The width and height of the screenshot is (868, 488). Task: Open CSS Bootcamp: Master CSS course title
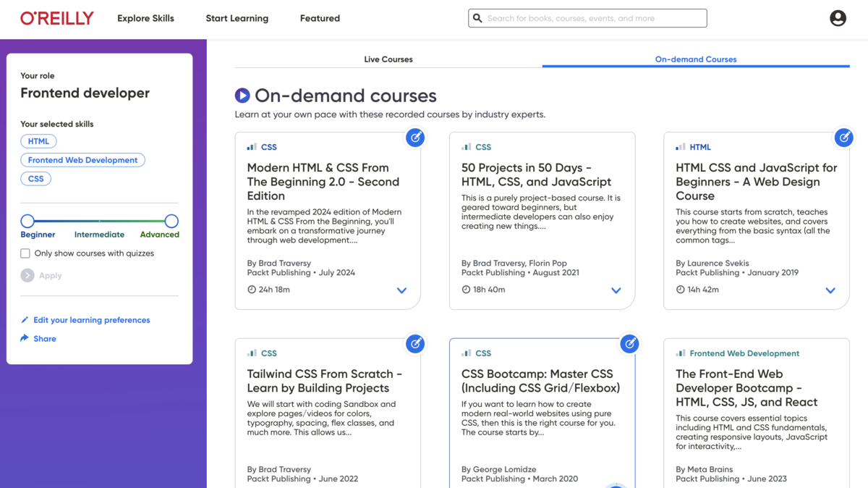pos(540,381)
